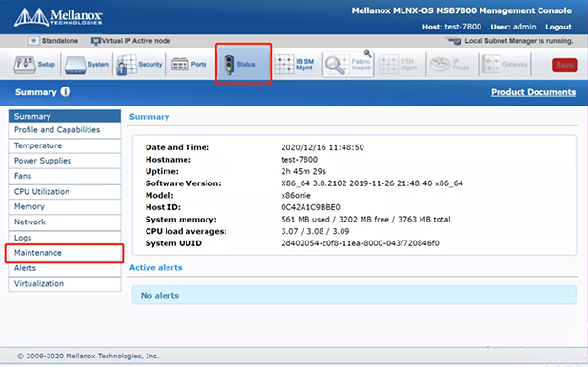
Task: Click the model value x86onie
Action: click(296, 195)
